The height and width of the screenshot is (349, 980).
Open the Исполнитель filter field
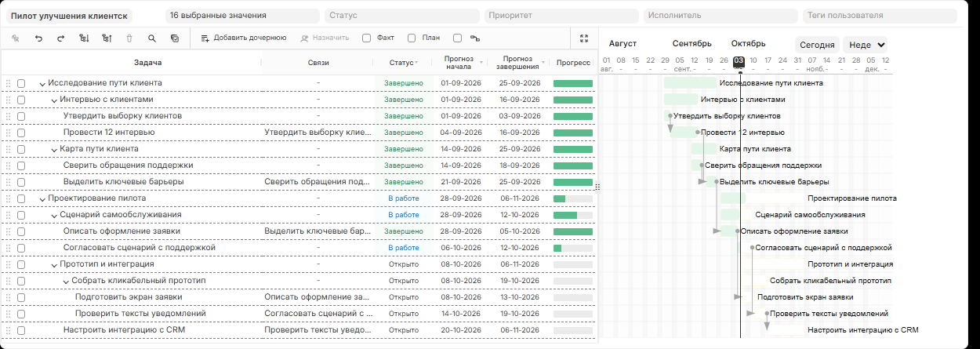click(720, 15)
